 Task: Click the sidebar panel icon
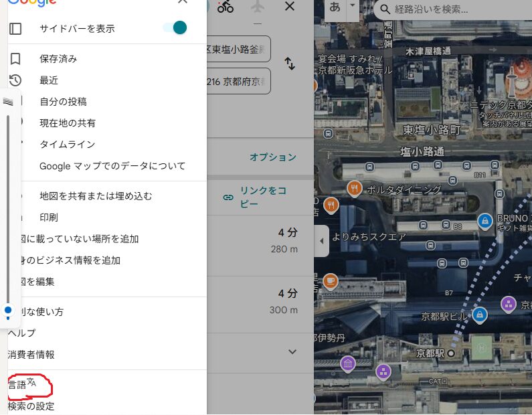coord(15,29)
